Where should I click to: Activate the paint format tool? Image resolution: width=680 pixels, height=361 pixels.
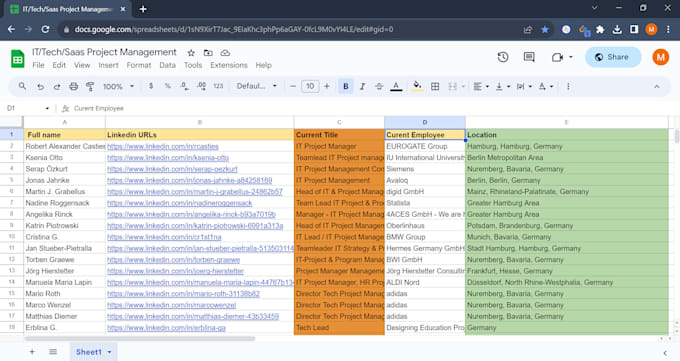click(90, 86)
